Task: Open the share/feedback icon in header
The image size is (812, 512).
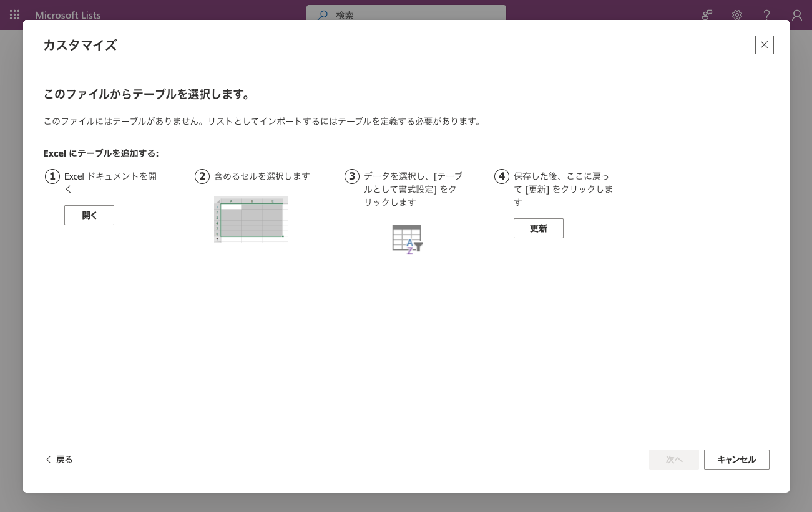Action: tap(707, 15)
